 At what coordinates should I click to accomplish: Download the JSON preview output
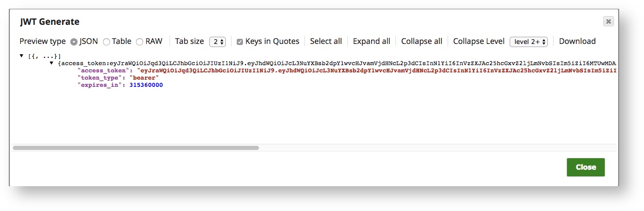click(x=577, y=41)
